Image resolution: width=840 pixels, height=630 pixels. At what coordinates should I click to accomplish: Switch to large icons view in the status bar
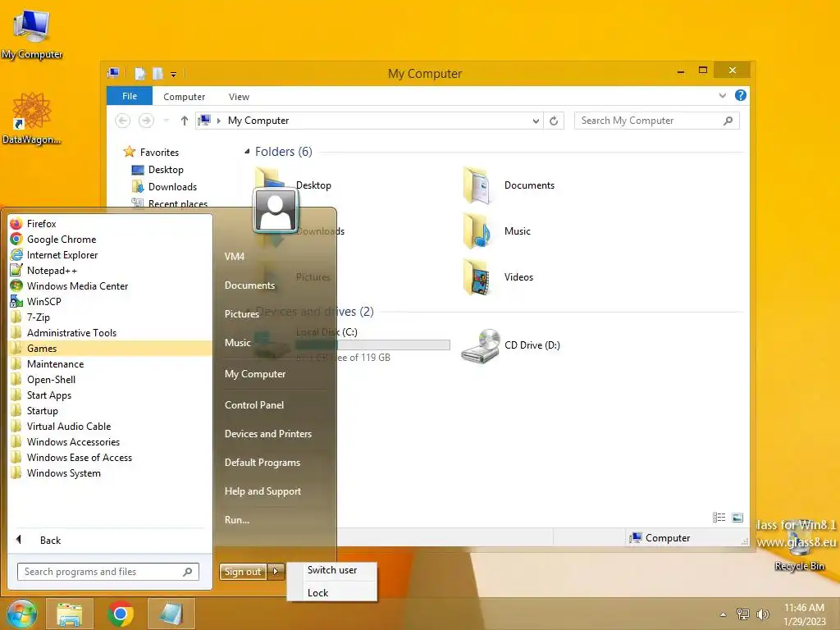[x=737, y=517]
